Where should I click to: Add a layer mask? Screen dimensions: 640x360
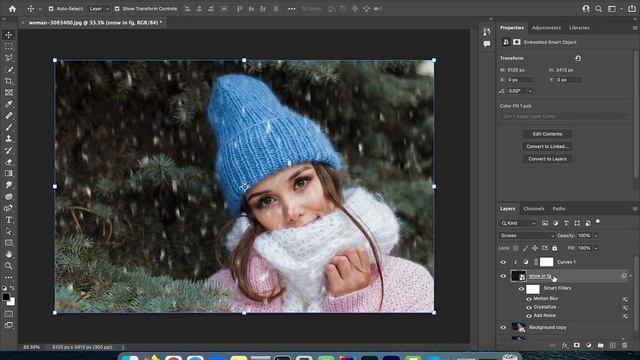click(x=577, y=345)
